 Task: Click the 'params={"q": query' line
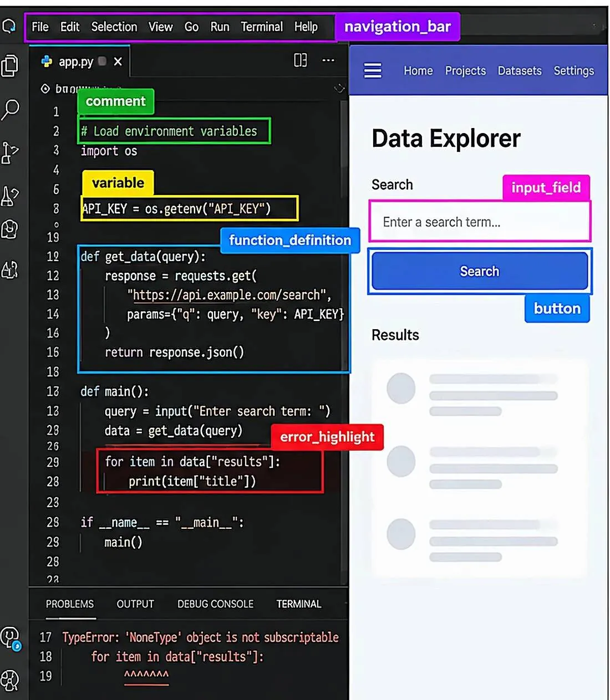click(x=236, y=314)
